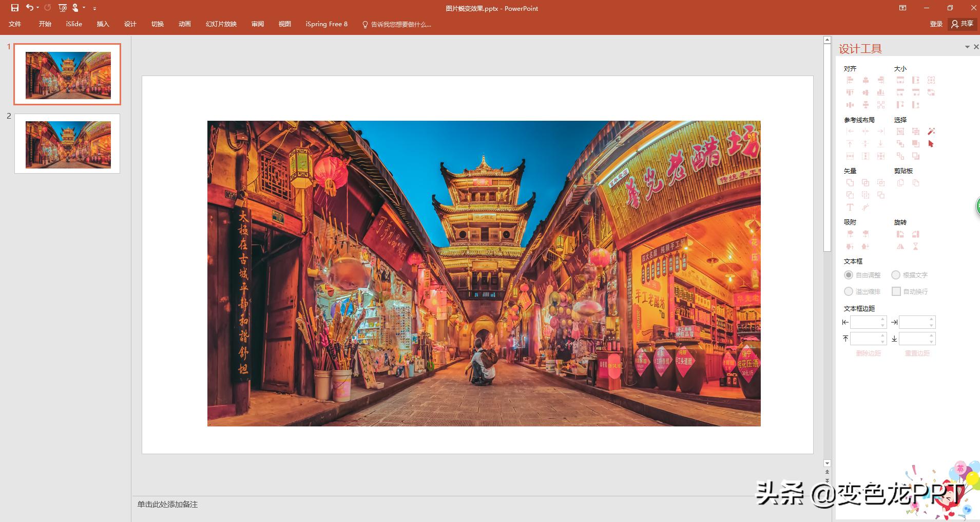Click the 共享 share button
The width and height of the screenshot is (980, 522).
point(963,24)
